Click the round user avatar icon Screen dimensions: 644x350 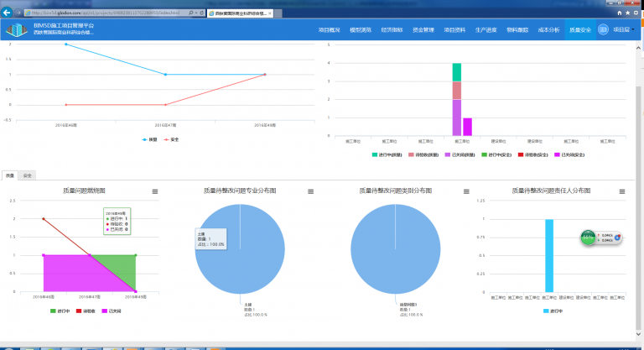[x=603, y=30]
